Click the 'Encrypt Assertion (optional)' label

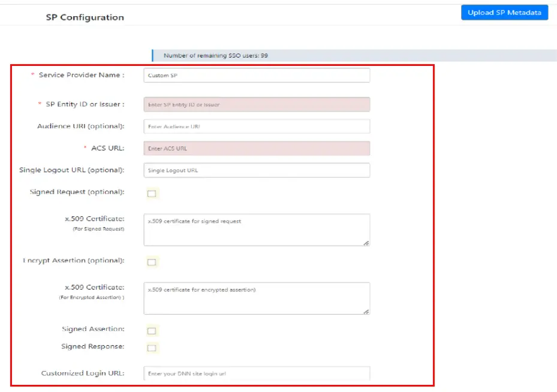pos(74,260)
